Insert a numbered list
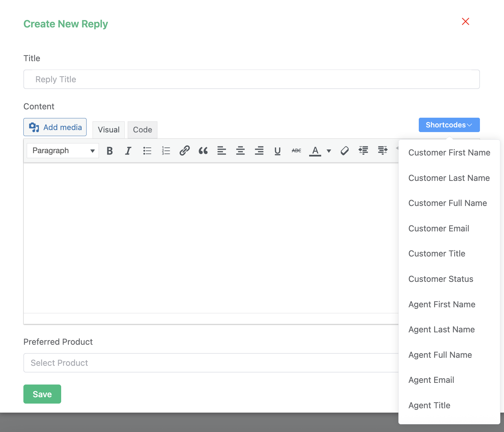Image resolution: width=504 pixels, height=432 pixels. click(165, 151)
